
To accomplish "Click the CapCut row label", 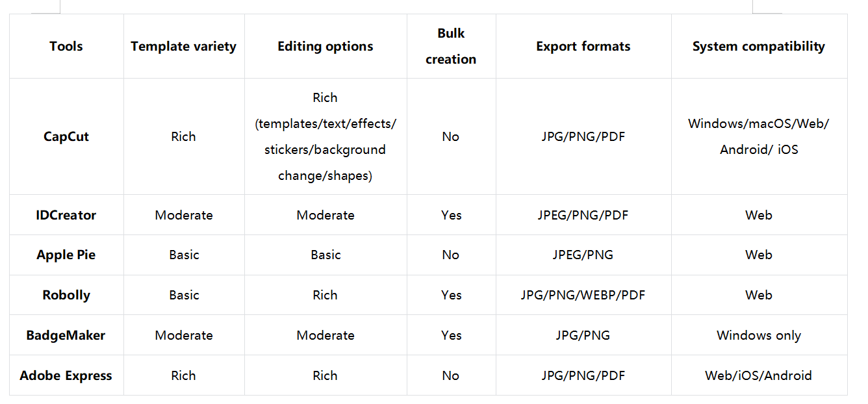I will tap(66, 136).
